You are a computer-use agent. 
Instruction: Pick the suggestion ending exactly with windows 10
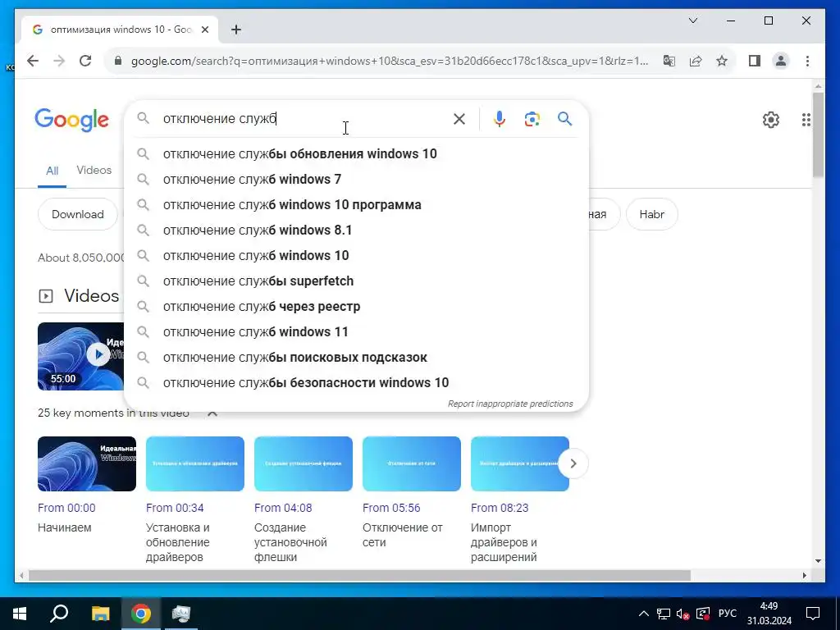[x=356, y=256]
